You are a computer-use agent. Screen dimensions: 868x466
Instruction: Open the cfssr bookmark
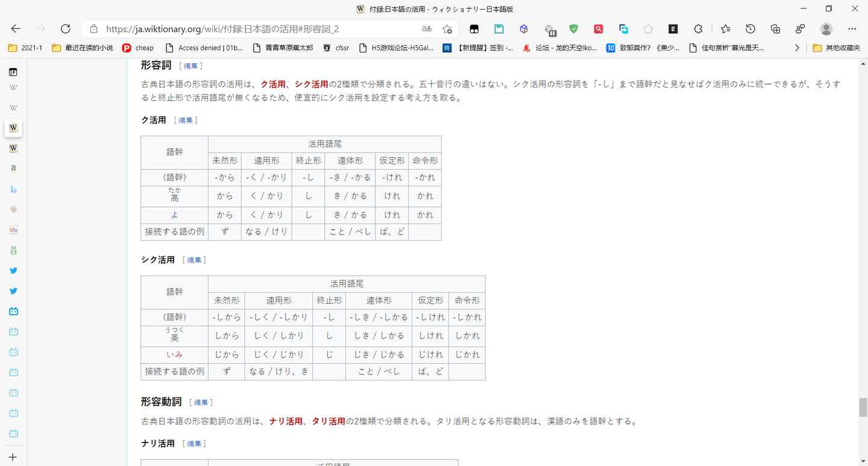pyautogui.click(x=336, y=48)
